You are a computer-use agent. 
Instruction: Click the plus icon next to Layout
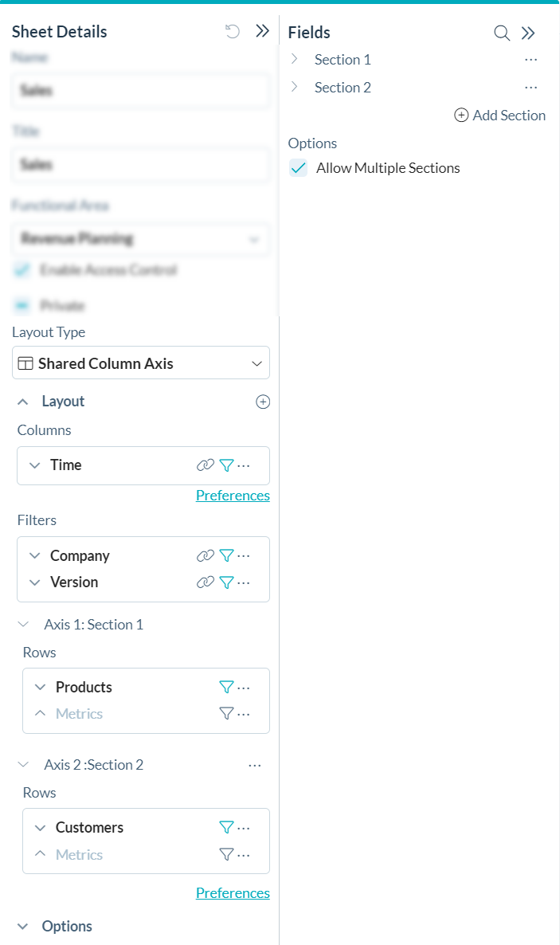pyautogui.click(x=263, y=402)
